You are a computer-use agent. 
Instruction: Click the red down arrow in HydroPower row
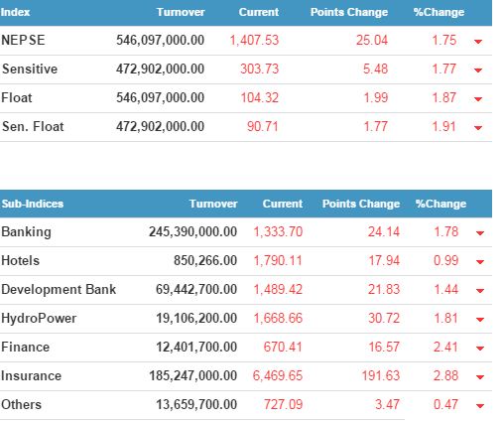(x=480, y=320)
